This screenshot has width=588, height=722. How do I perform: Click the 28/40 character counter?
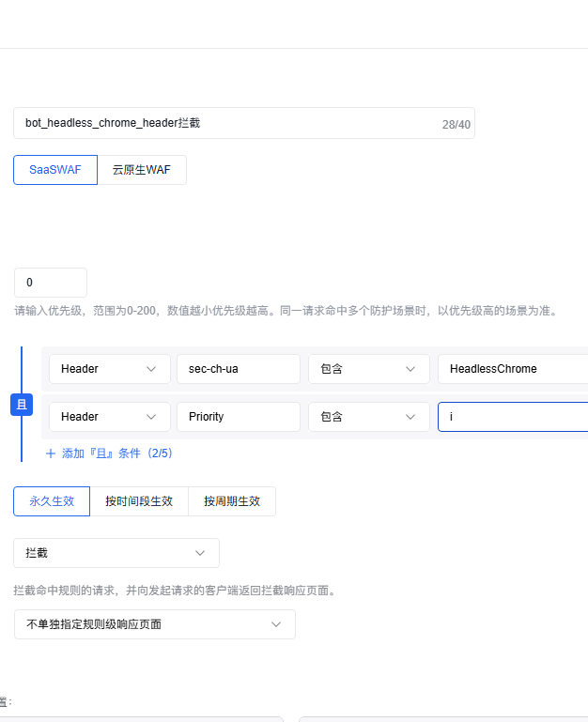(456, 125)
